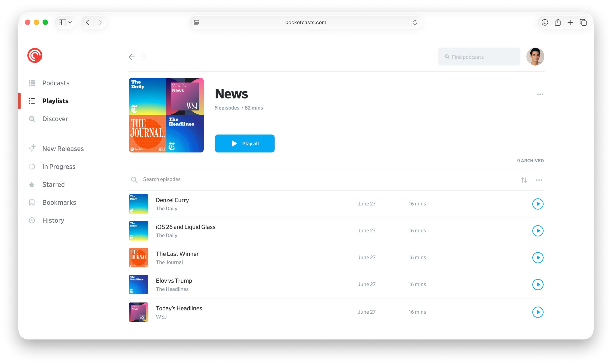
Task: Play Today's Headlines episode
Action: [538, 312]
